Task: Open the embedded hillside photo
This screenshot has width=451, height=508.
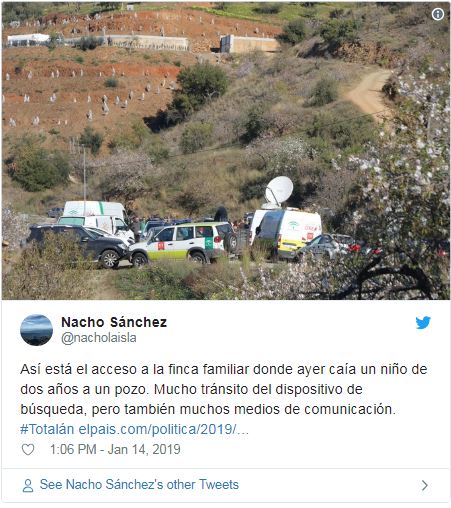Action: tap(226, 151)
